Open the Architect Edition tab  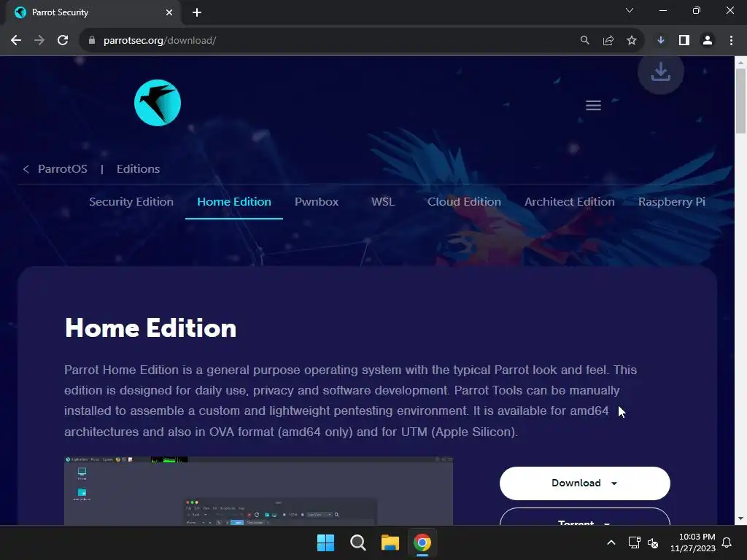coord(569,201)
